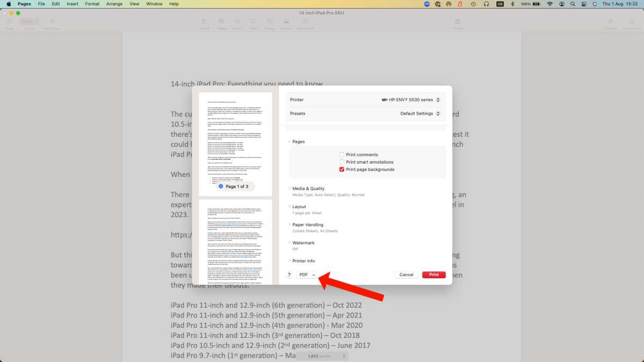
Task: Click the question mark help button
Action: 289,275
